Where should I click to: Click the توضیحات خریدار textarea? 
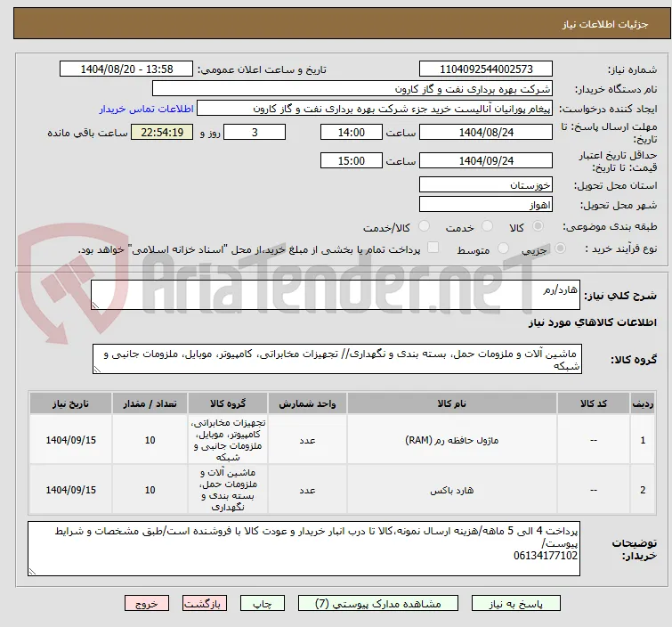coord(304,549)
